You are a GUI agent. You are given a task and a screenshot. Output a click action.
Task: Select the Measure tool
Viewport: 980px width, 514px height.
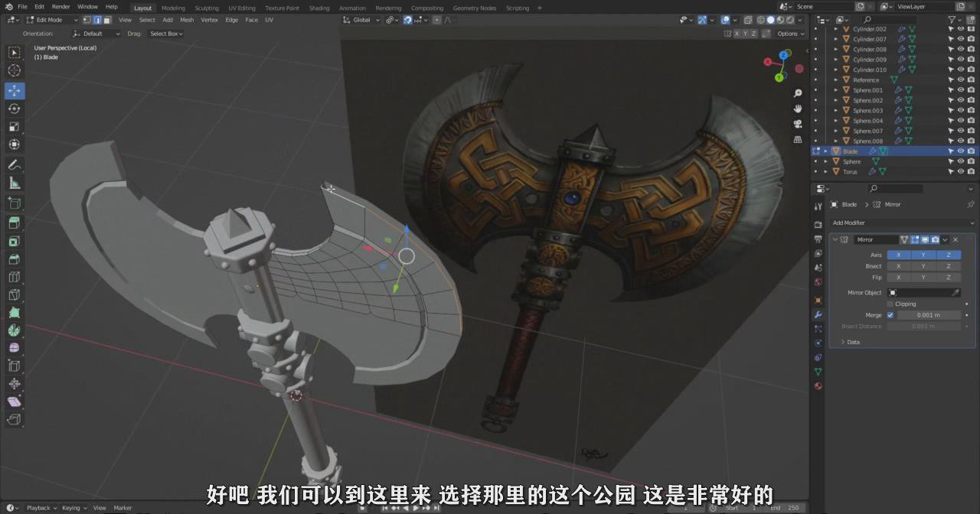click(x=15, y=183)
